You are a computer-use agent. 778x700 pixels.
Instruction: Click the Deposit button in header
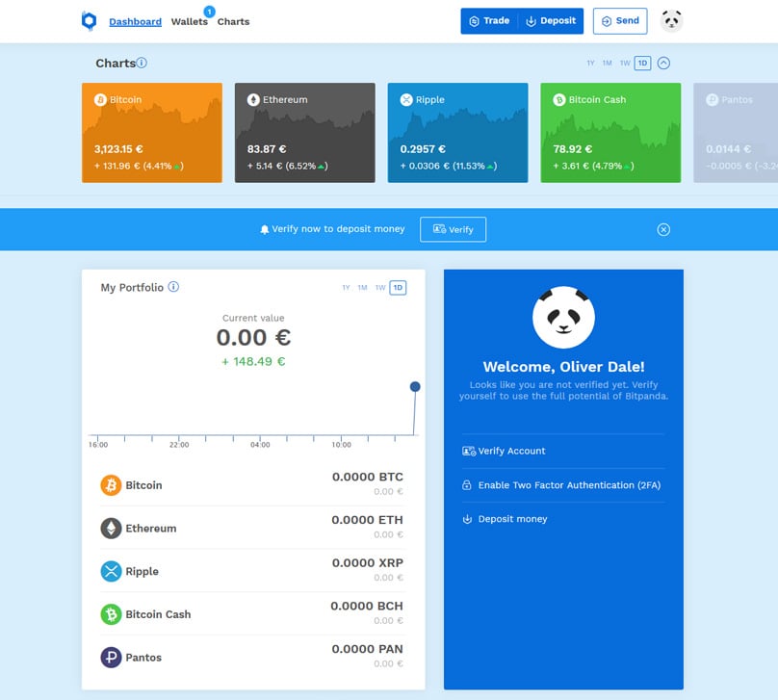tap(551, 21)
